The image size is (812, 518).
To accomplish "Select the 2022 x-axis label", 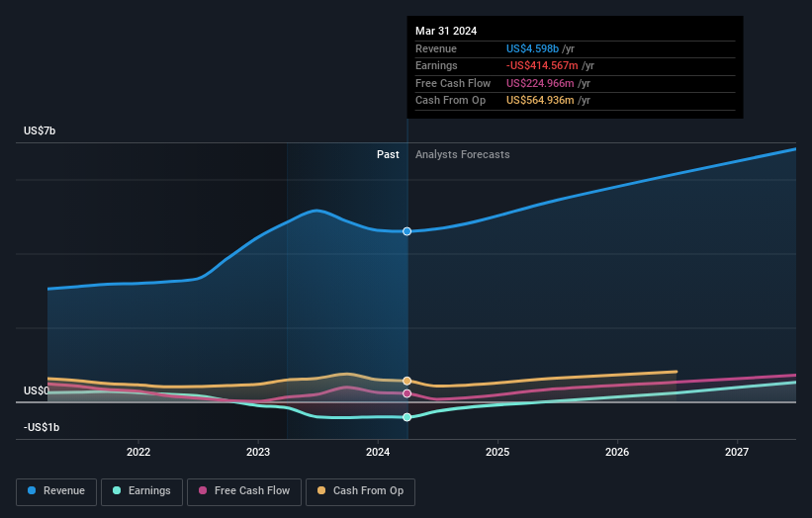I will point(138,453).
